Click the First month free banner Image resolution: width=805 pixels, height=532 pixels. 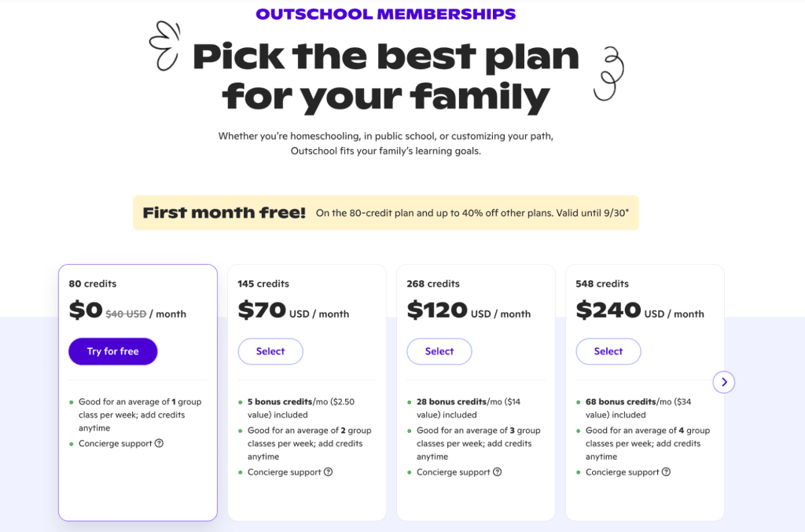pyautogui.click(x=385, y=212)
